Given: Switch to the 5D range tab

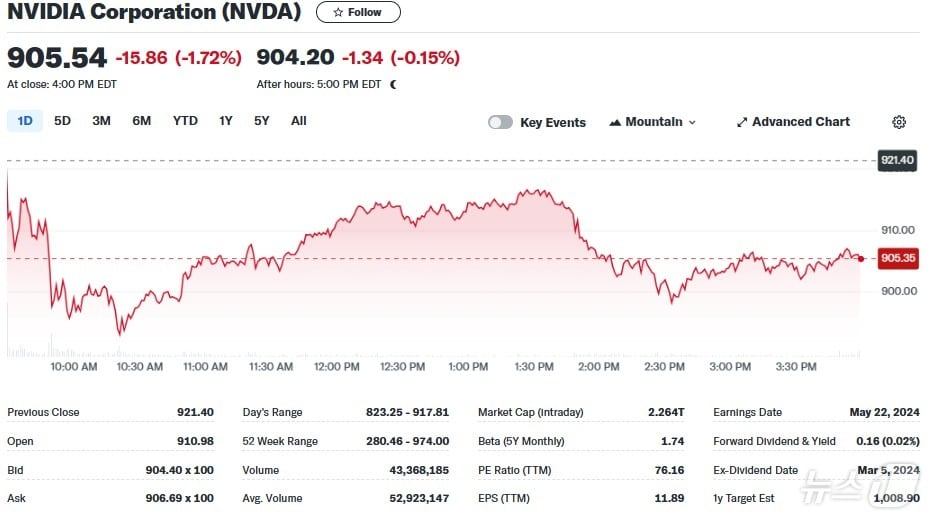Looking at the screenshot, I should coord(62,121).
